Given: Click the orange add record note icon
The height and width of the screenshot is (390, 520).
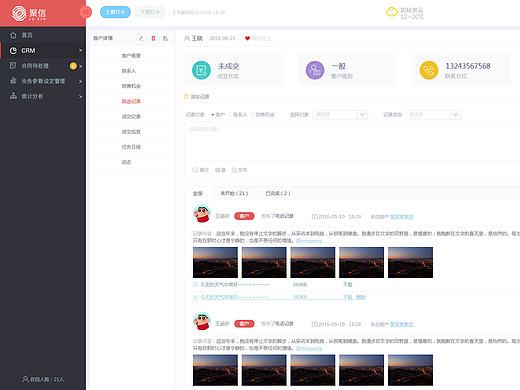Looking at the screenshot, I should pos(187,96).
